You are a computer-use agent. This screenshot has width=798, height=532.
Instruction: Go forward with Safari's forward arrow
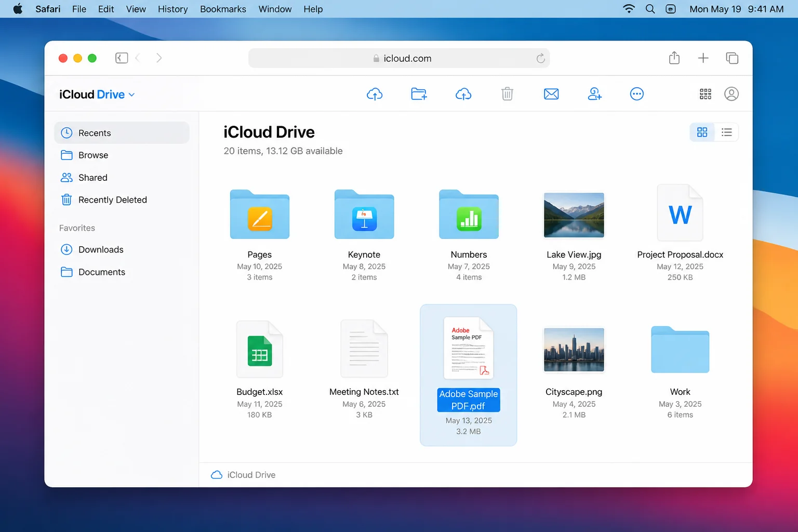point(159,58)
